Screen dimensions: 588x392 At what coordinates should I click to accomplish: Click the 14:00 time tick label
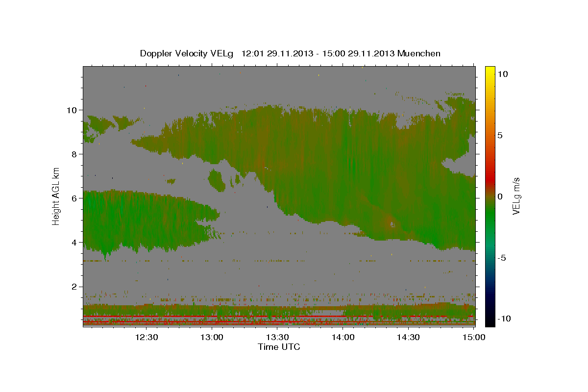[343, 337]
